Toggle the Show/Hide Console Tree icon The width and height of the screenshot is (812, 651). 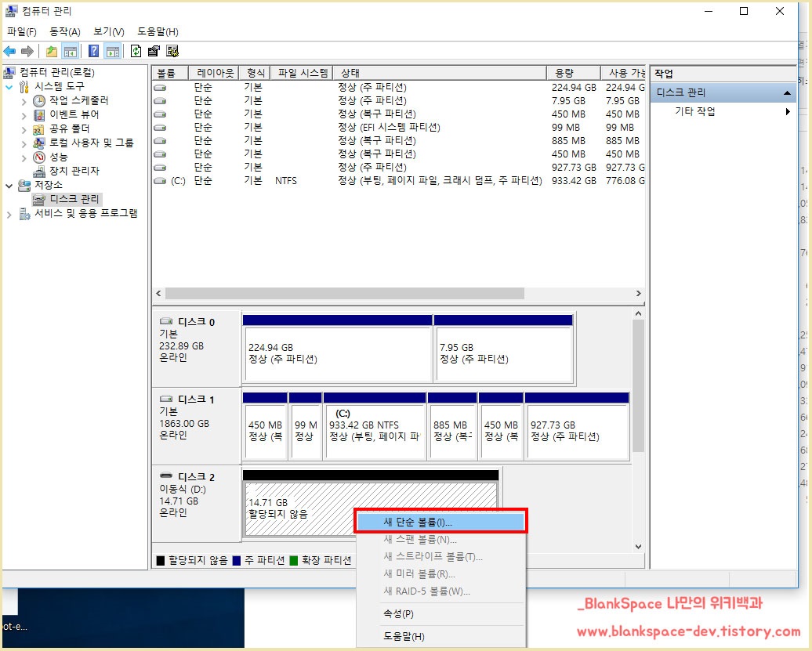[x=70, y=51]
